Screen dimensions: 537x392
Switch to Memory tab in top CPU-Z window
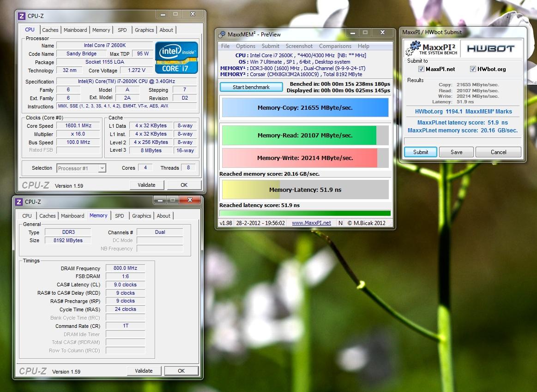101,30
